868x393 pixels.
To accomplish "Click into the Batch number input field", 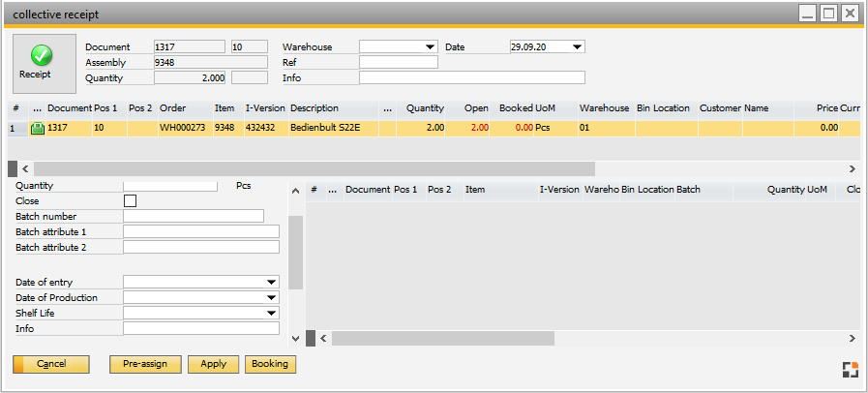I will point(194,216).
